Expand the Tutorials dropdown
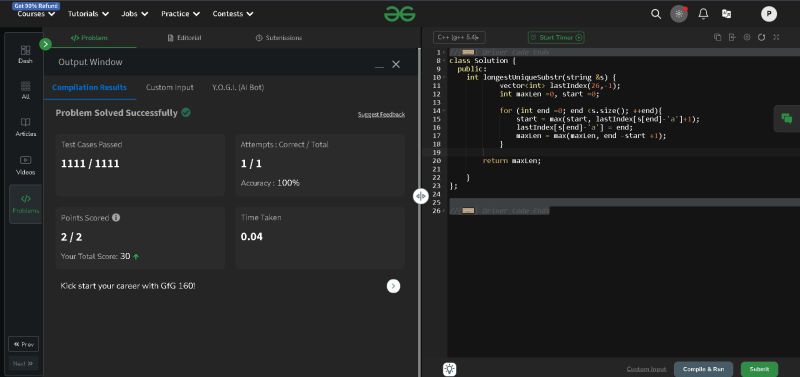 88,14
